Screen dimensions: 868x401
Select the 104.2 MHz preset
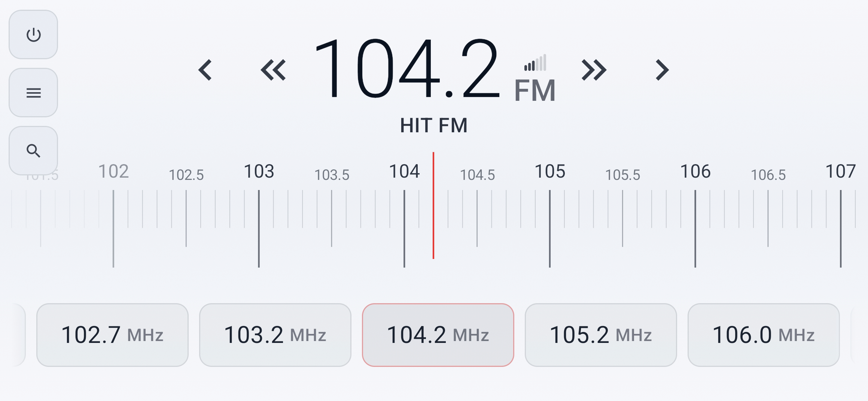(x=438, y=335)
